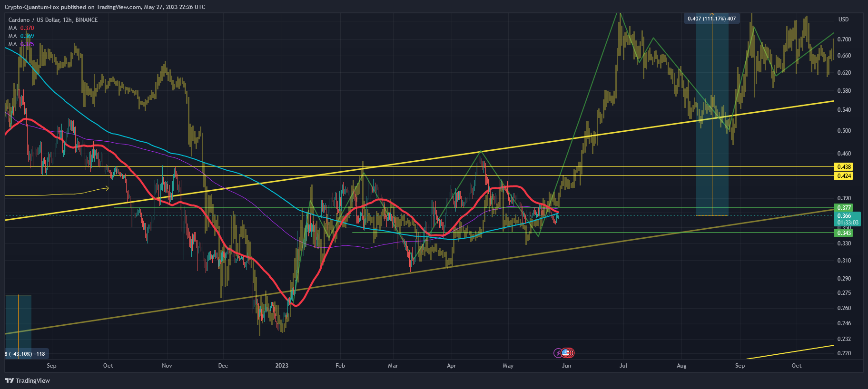Select the red MA 0.370 legend entry

tap(21, 28)
